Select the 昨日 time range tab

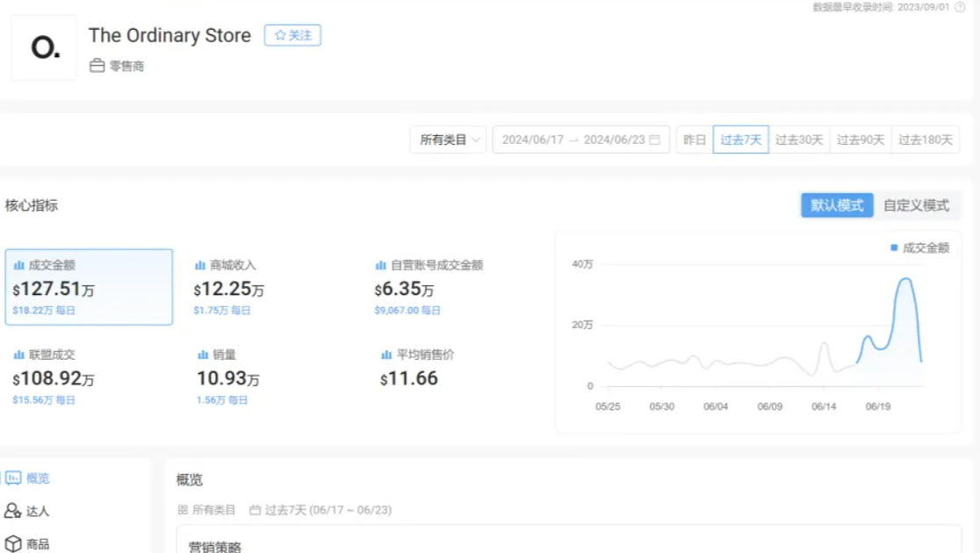pos(695,140)
